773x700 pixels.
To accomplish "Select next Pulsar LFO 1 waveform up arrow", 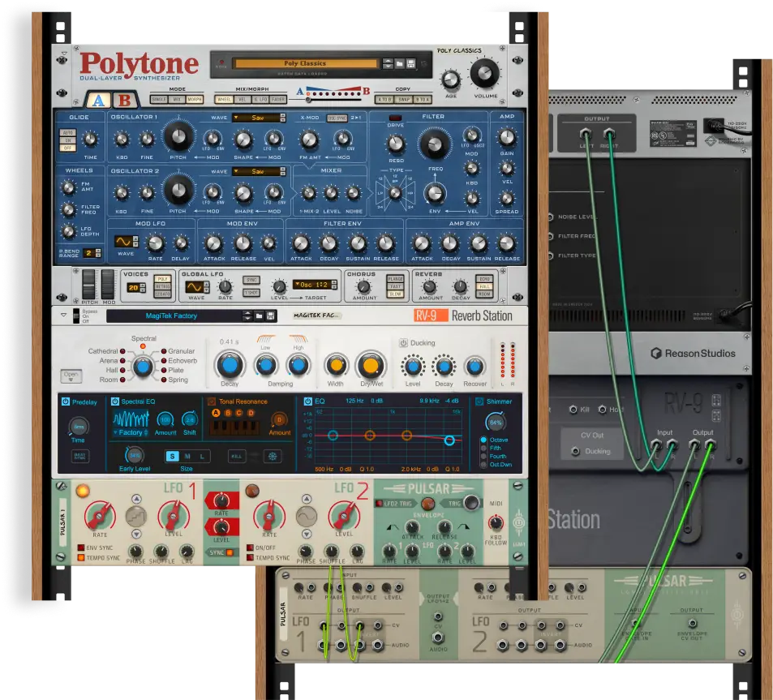I will coord(136,499).
